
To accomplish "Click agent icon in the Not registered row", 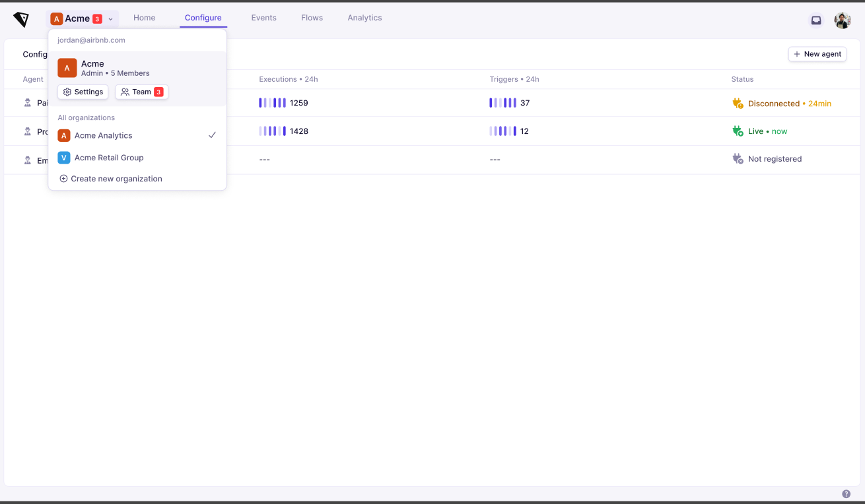I will [28, 160].
